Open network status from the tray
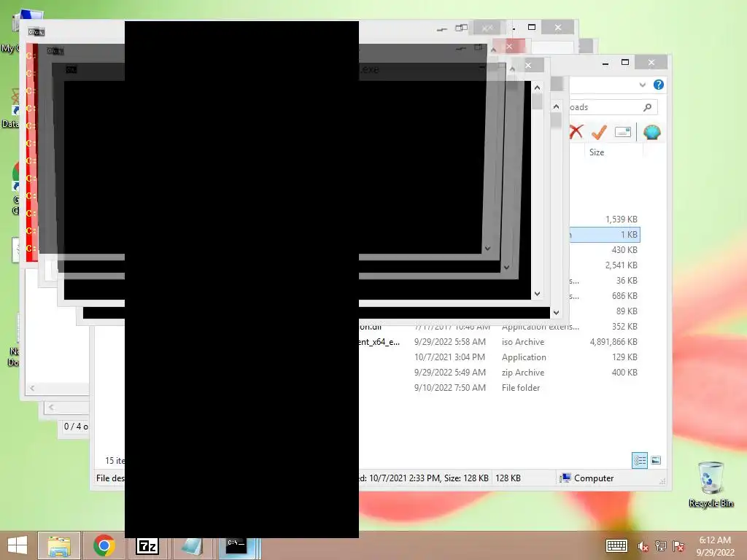 tap(660, 546)
